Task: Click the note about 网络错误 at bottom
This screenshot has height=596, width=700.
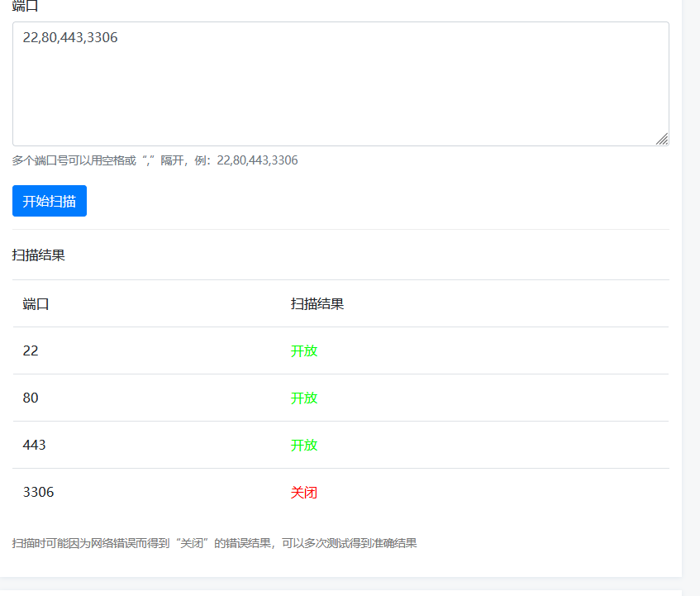Action: coord(214,543)
